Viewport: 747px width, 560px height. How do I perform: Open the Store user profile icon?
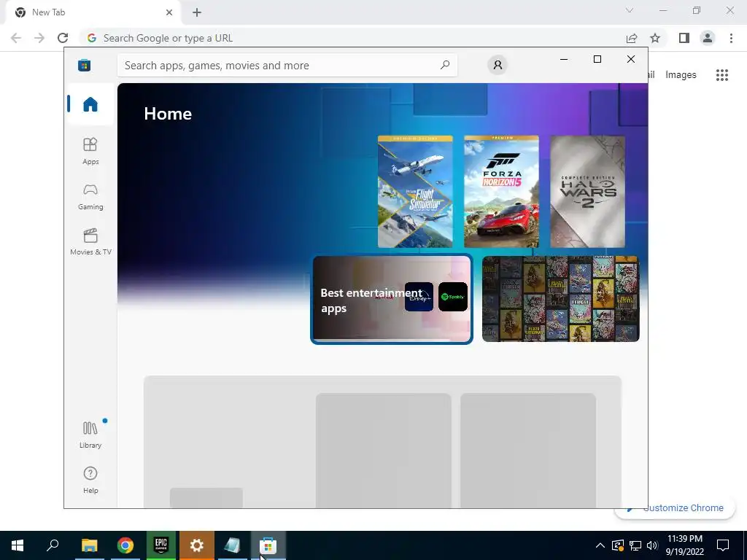click(x=498, y=65)
